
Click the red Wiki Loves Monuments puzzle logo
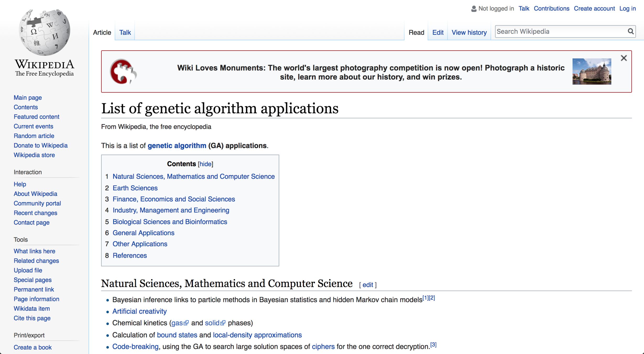(123, 72)
